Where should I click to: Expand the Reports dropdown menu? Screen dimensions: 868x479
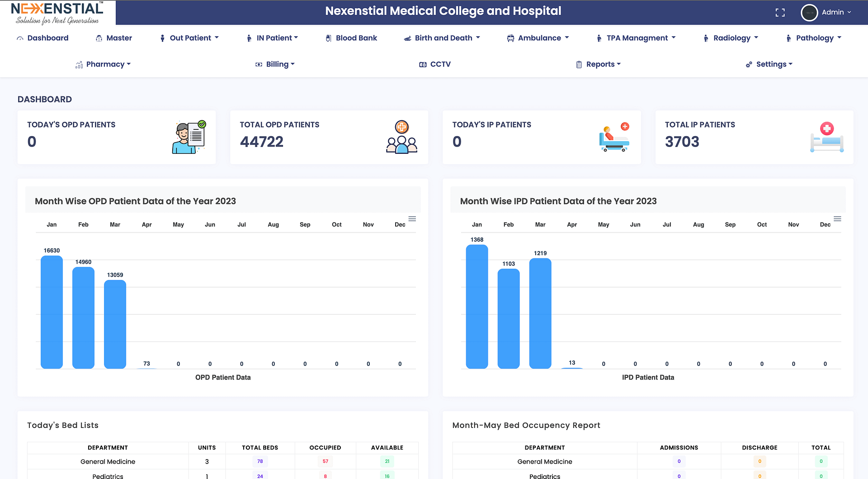tap(599, 64)
